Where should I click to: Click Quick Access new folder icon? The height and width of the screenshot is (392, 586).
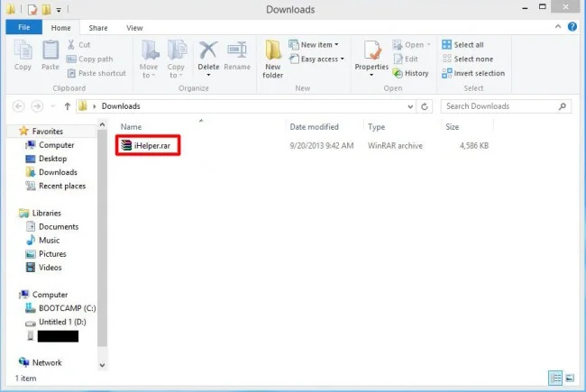coord(46,9)
